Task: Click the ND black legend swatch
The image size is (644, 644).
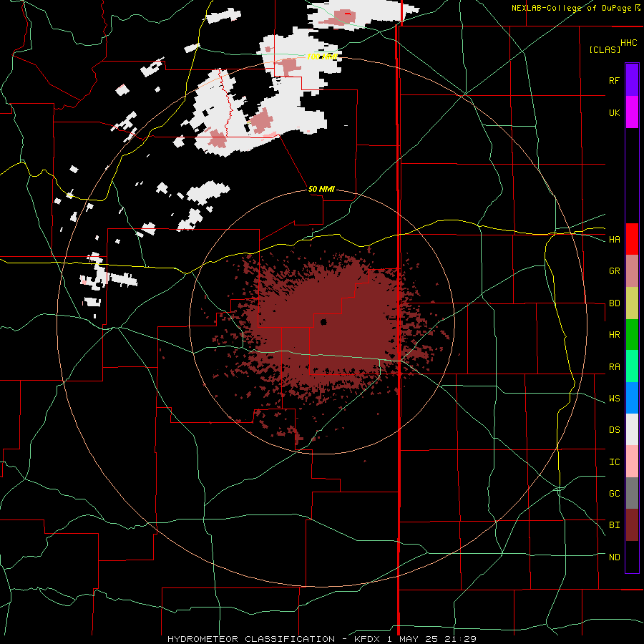Action: click(632, 557)
